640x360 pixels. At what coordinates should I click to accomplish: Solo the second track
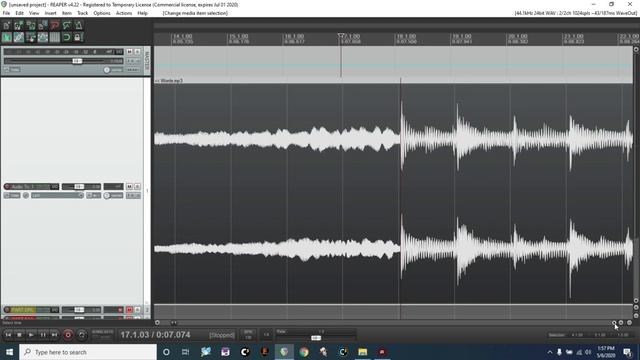137,310
